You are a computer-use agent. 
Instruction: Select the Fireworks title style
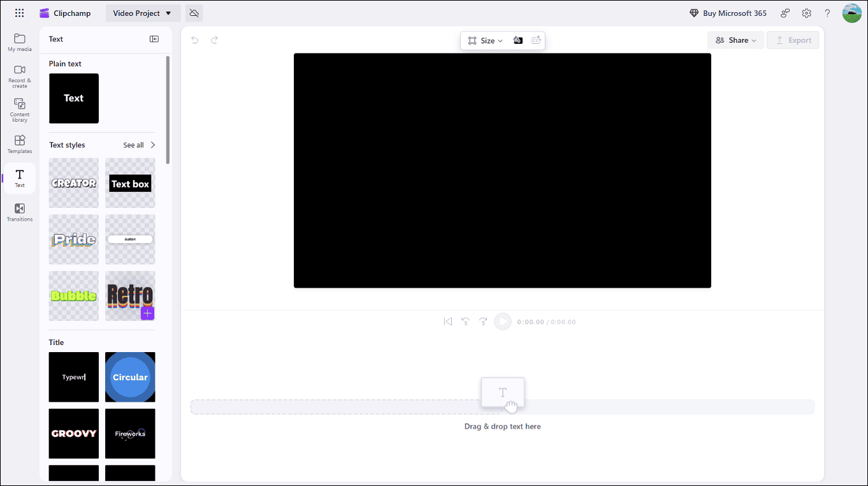130,434
